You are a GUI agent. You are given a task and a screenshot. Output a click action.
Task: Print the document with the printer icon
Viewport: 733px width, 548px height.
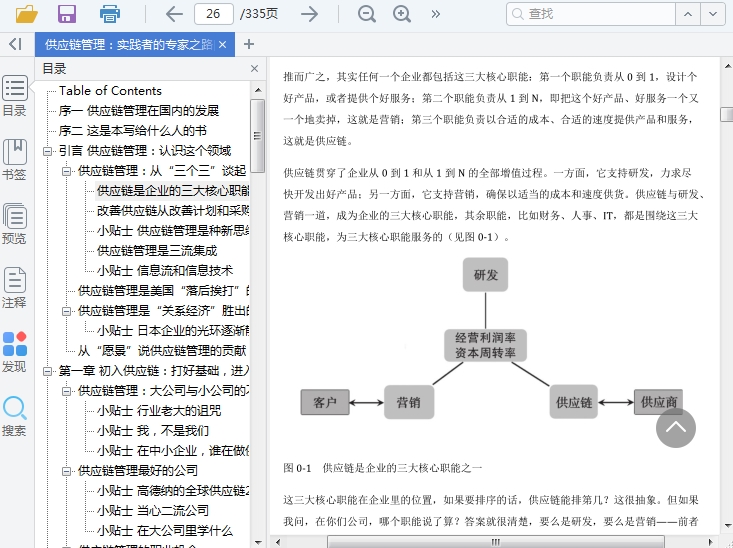coord(110,14)
